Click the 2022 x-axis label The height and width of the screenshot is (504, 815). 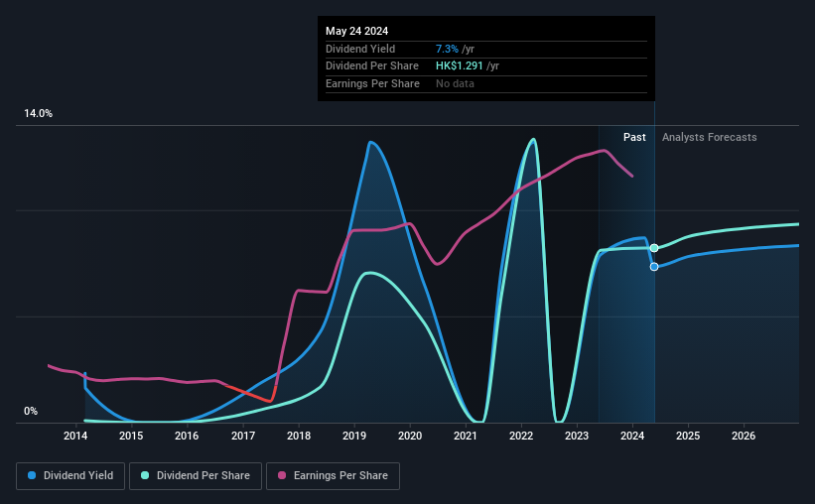click(521, 436)
